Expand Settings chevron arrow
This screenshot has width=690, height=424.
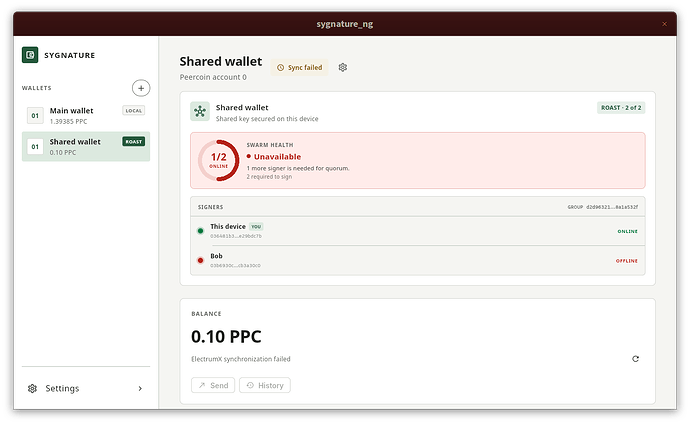pyautogui.click(x=140, y=388)
